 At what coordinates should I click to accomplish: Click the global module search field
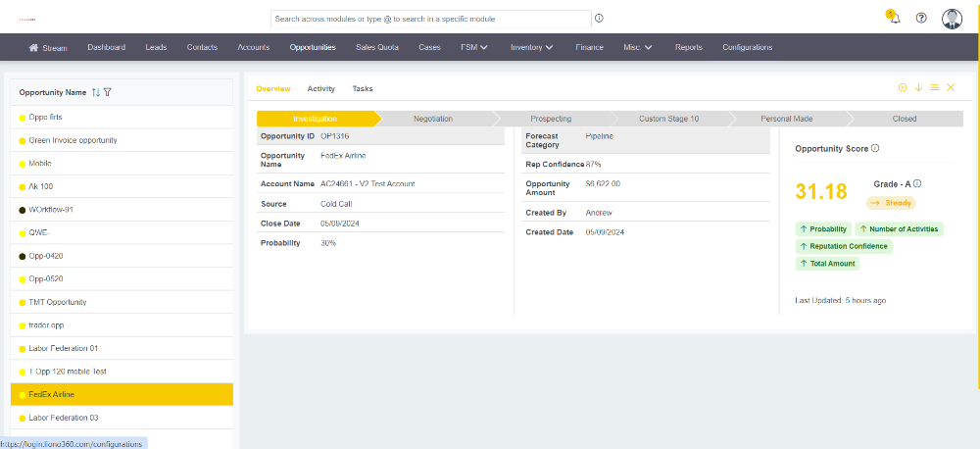431,18
